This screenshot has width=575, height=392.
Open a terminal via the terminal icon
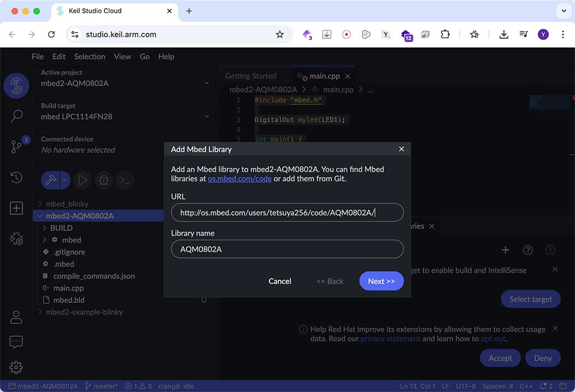[x=125, y=180]
